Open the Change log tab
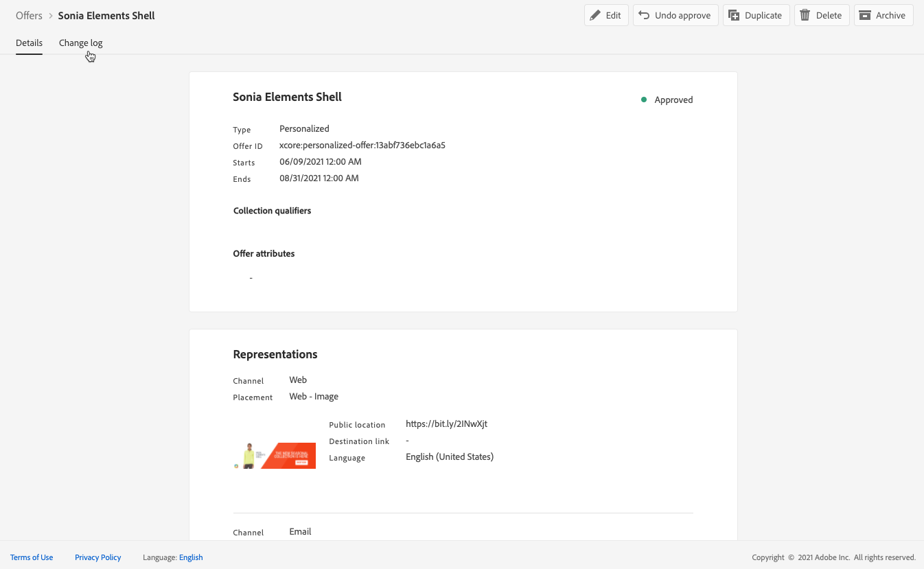 80,43
